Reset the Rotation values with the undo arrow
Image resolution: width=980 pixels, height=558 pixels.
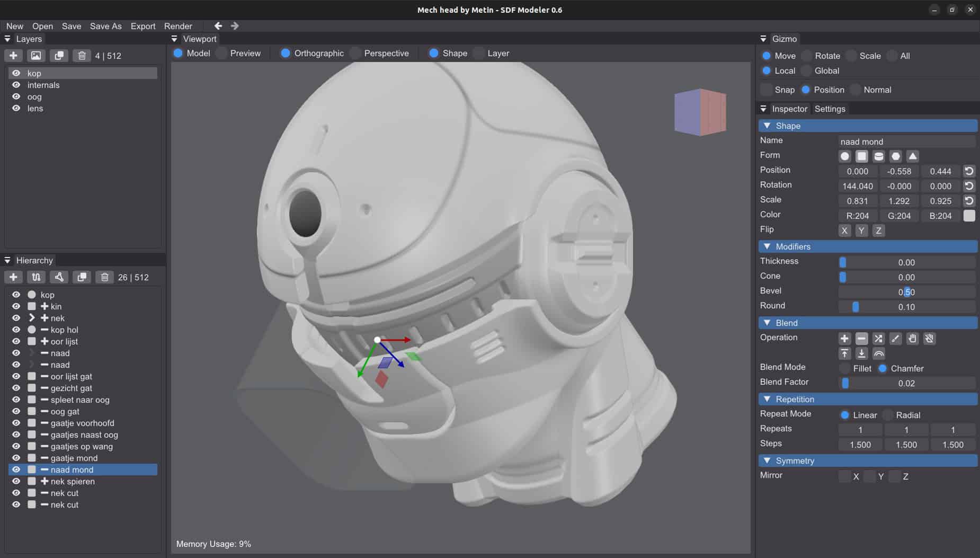969,185
